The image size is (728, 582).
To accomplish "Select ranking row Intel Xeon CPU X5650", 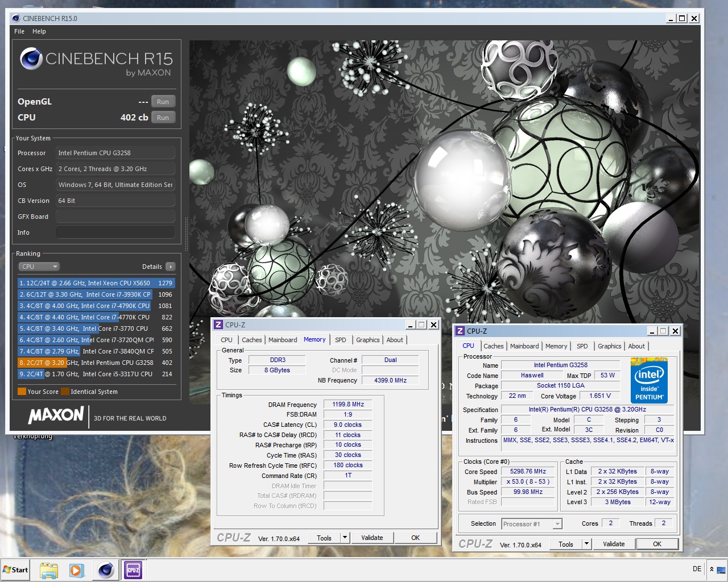I will click(96, 283).
